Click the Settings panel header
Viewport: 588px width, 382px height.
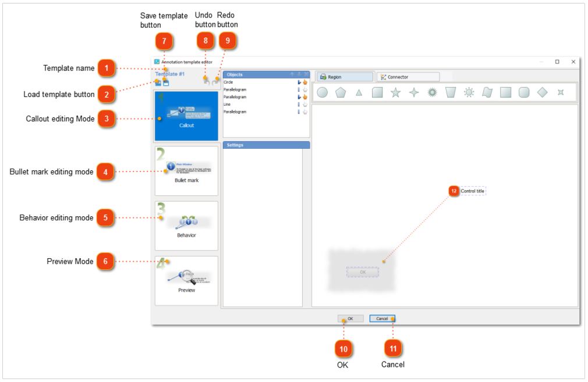tap(266, 145)
